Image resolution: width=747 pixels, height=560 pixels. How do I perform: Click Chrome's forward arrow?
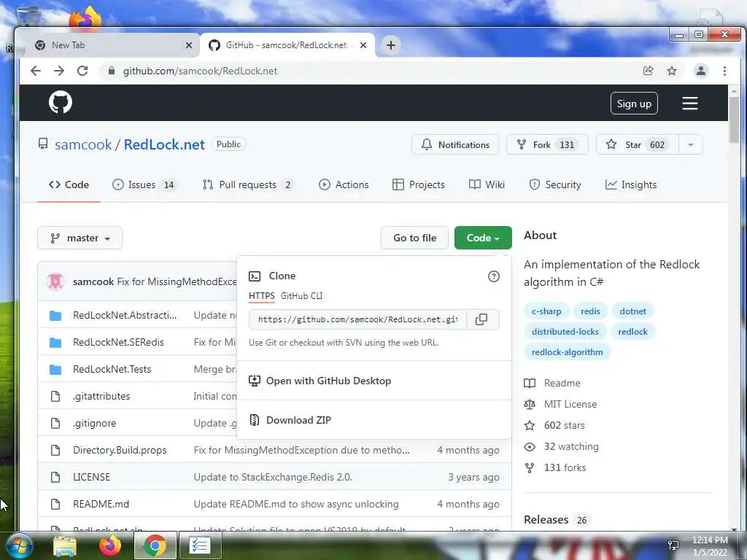tap(59, 71)
